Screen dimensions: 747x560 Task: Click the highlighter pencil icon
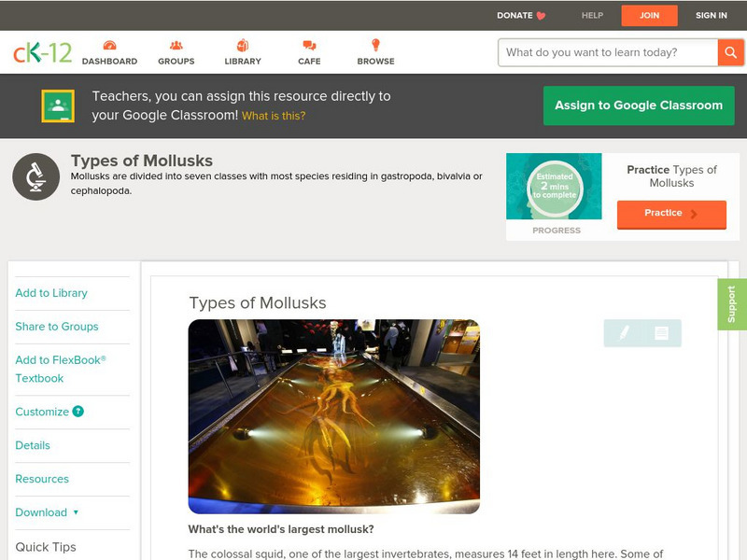point(624,333)
